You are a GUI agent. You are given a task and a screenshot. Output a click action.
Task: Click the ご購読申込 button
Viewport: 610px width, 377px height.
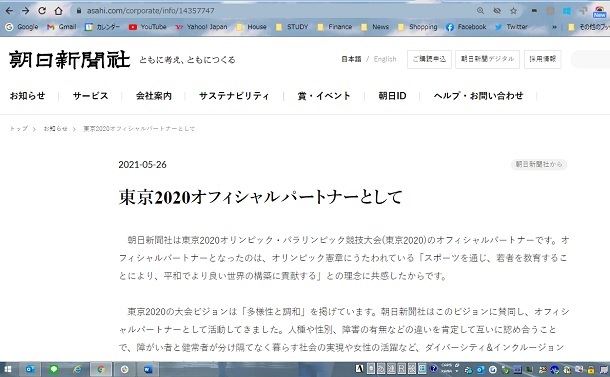click(429, 59)
